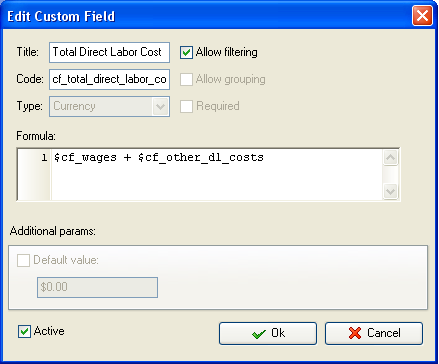Viewport: 439px width, 364px height.
Task: Click into the Code input field
Action: pos(109,79)
